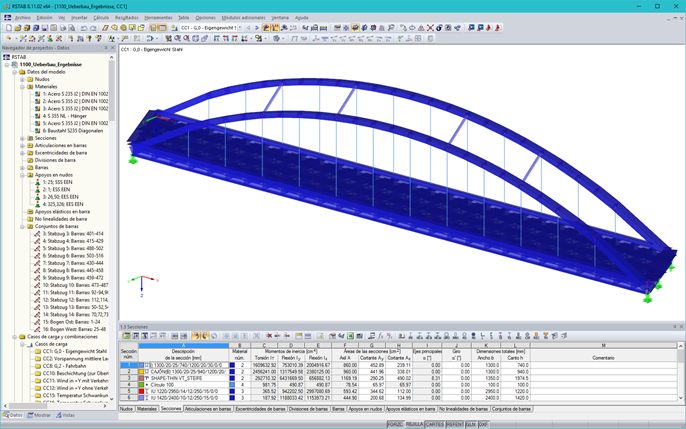Collapse Casos de carga y combinaciones node

14,337
